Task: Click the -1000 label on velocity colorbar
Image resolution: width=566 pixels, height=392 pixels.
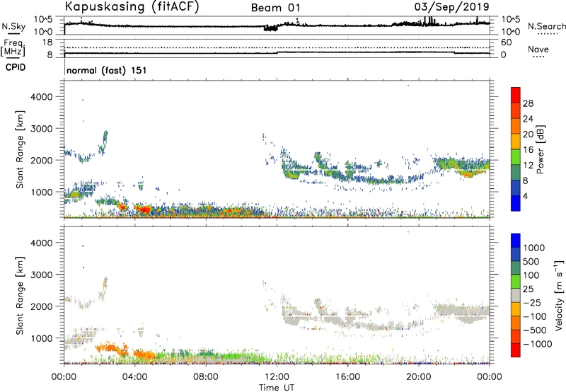Action: pyautogui.click(x=538, y=344)
